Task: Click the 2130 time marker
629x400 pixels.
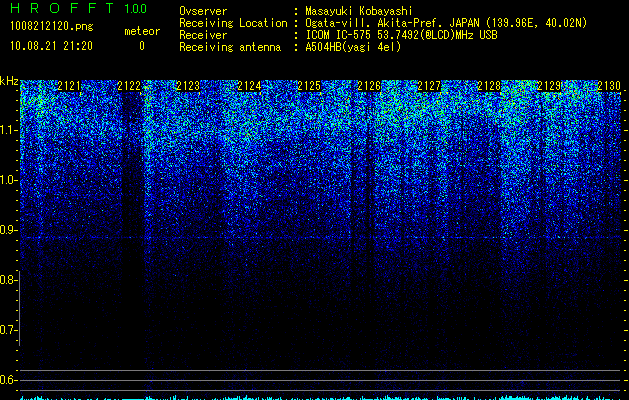Action: (609, 86)
